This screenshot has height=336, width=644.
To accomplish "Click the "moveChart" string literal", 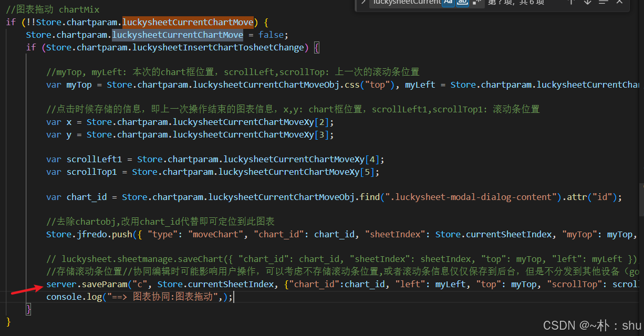I will 215,234.
